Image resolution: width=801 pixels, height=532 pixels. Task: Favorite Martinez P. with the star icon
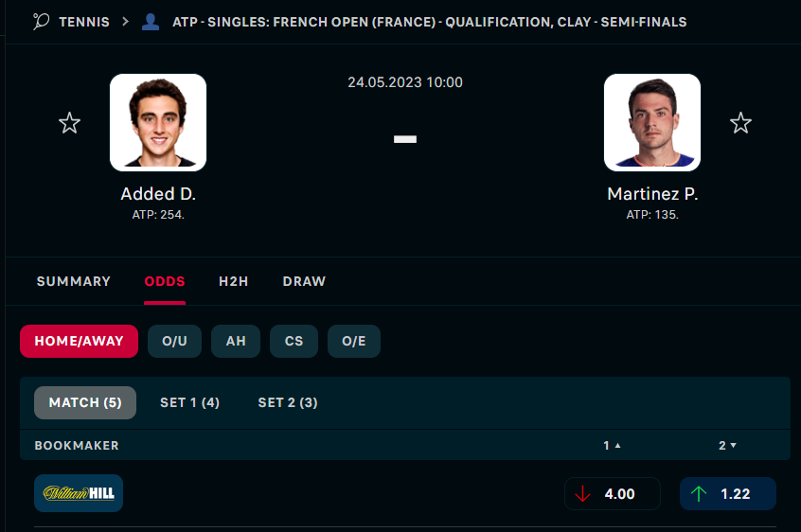tap(740, 123)
